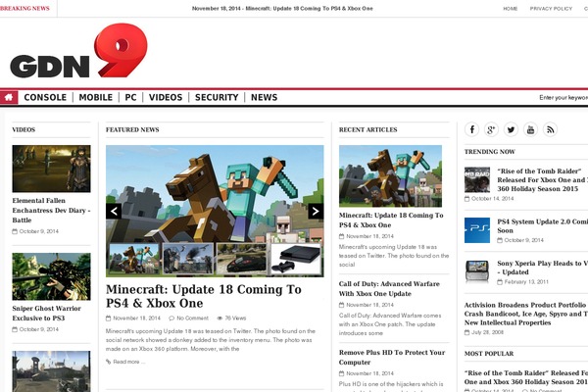Click the 76 Views count text
Screen dimensions: 588x392
pyautogui.click(x=231, y=318)
